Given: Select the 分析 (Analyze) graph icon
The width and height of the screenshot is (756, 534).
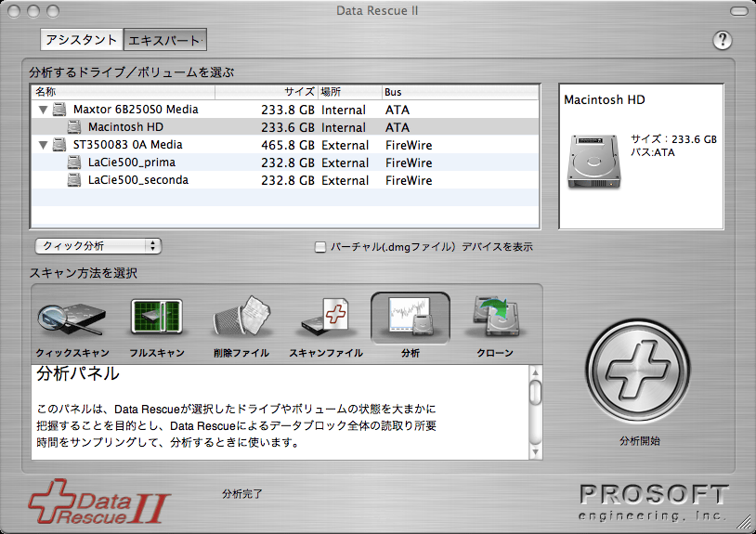Looking at the screenshot, I should (411, 316).
